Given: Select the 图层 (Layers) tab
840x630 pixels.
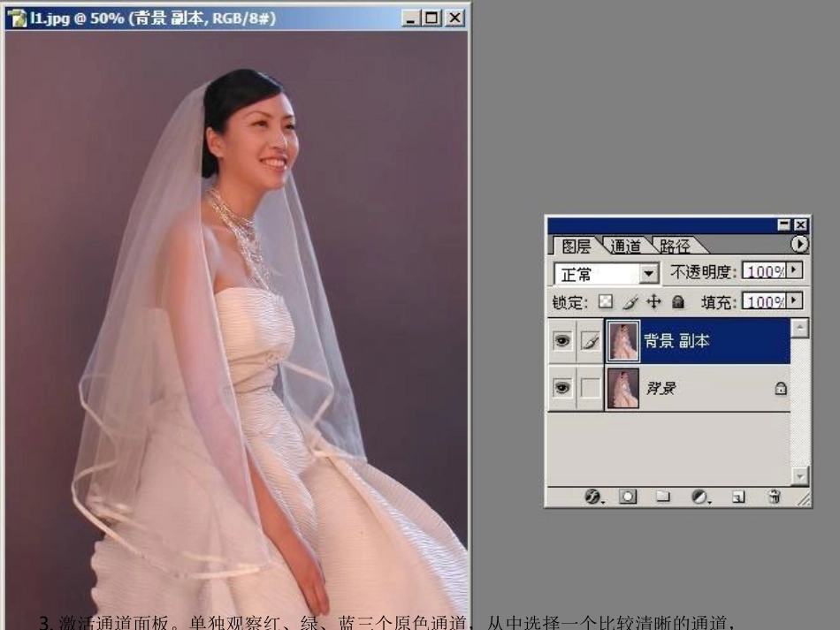Looking at the screenshot, I should [576, 247].
